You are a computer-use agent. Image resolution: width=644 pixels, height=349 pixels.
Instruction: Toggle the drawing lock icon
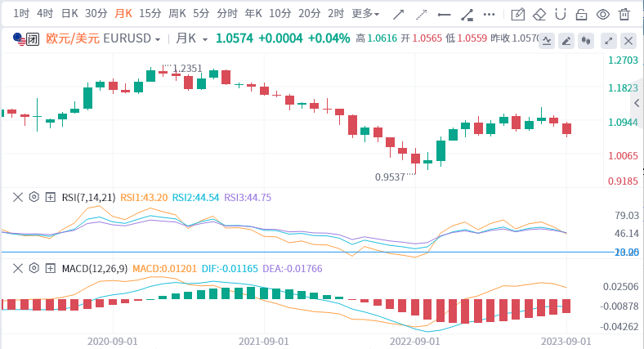581,15
